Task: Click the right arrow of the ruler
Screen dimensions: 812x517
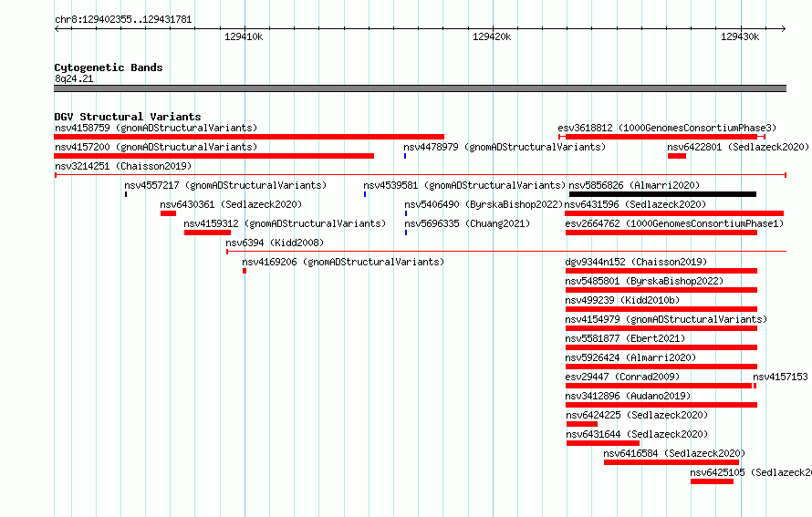Action: tap(784, 29)
